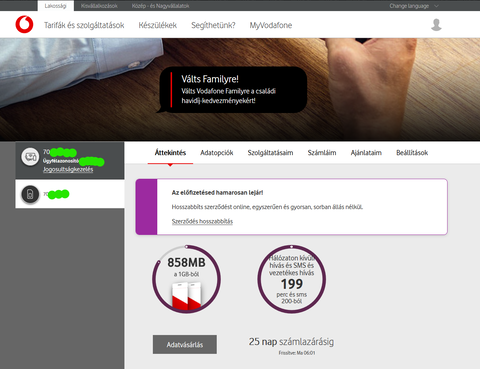Click the 'a 1GB-ból' label
The image size is (480, 369).
(186, 274)
